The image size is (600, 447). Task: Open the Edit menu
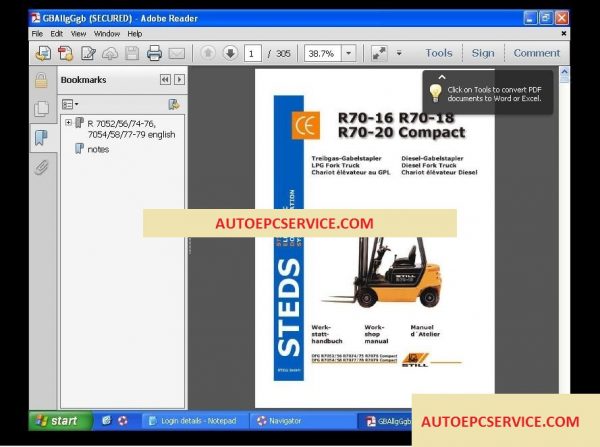57,34
